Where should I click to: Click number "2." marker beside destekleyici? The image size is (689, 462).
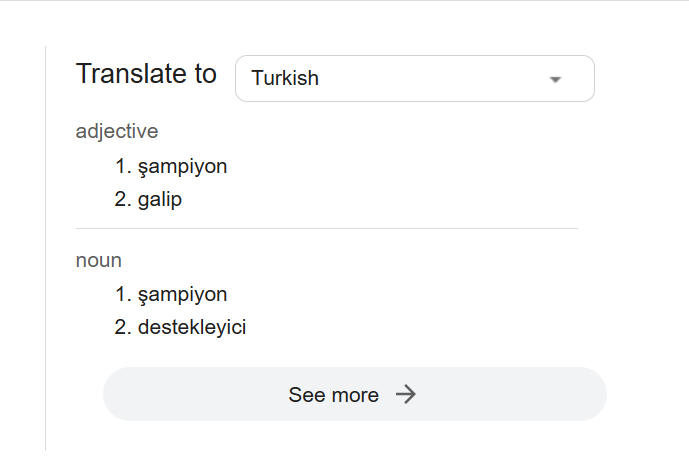tap(123, 327)
